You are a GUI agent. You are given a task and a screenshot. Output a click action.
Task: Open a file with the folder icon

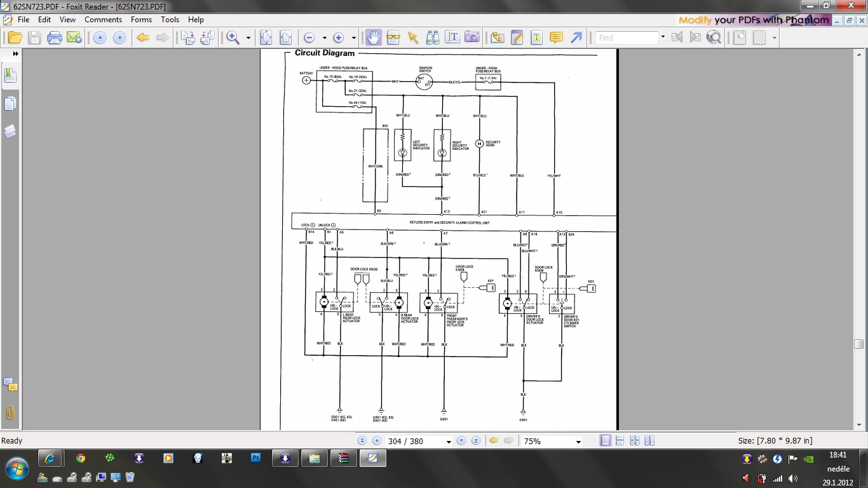click(x=15, y=37)
